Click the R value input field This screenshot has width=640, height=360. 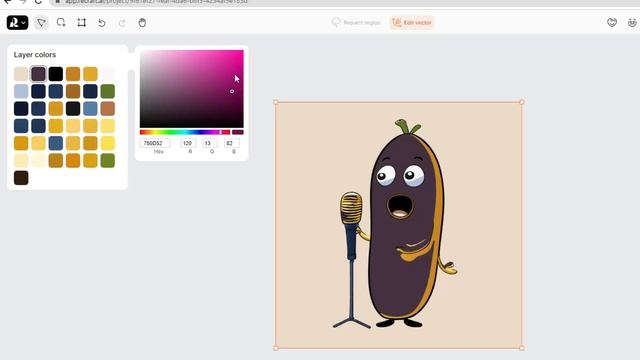[188, 143]
